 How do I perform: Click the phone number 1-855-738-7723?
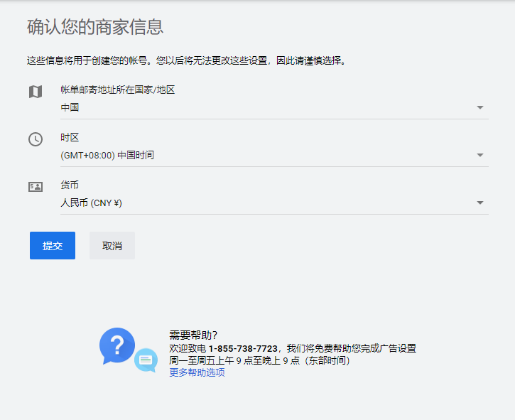coord(243,348)
